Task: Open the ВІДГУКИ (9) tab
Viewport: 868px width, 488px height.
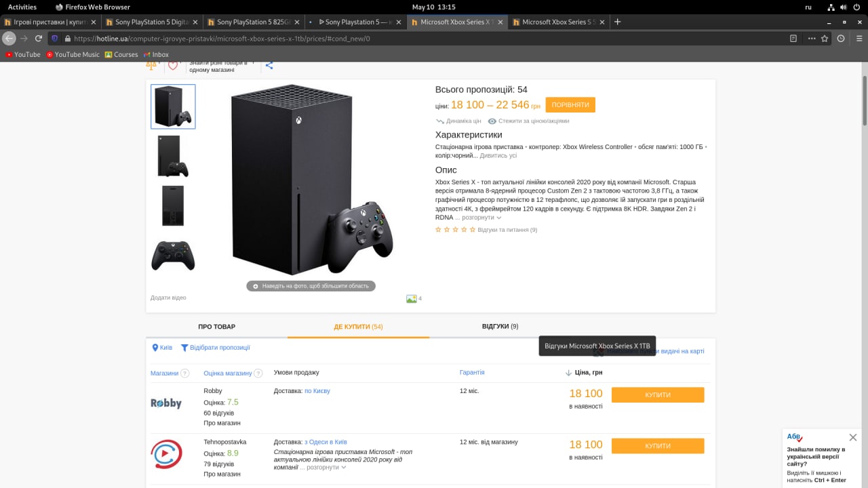Action: [500, 326]
